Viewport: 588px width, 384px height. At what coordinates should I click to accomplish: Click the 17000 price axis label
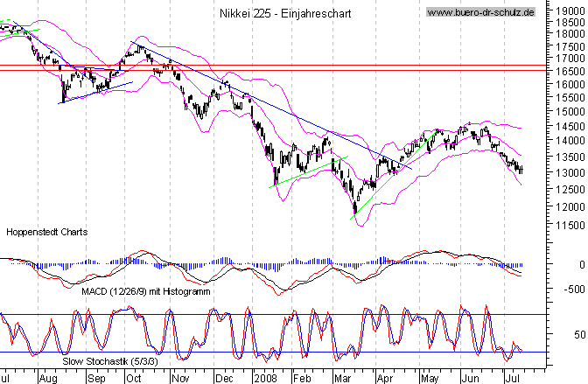570,59
